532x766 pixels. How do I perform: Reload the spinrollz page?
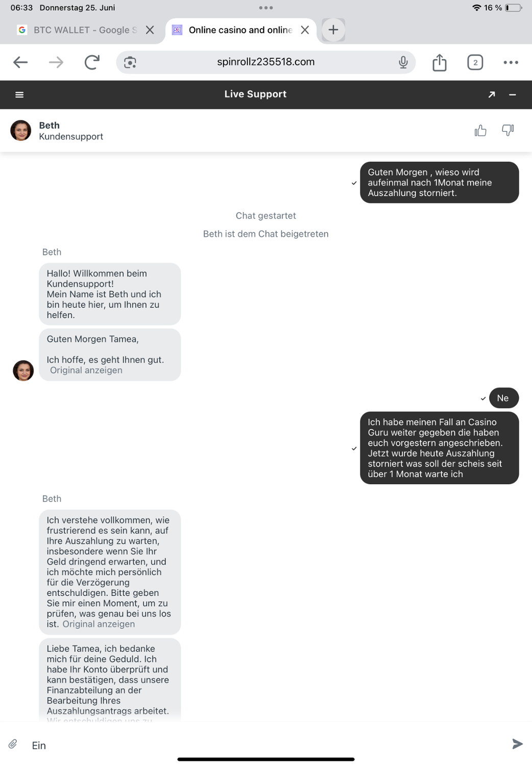coord(92,62)
